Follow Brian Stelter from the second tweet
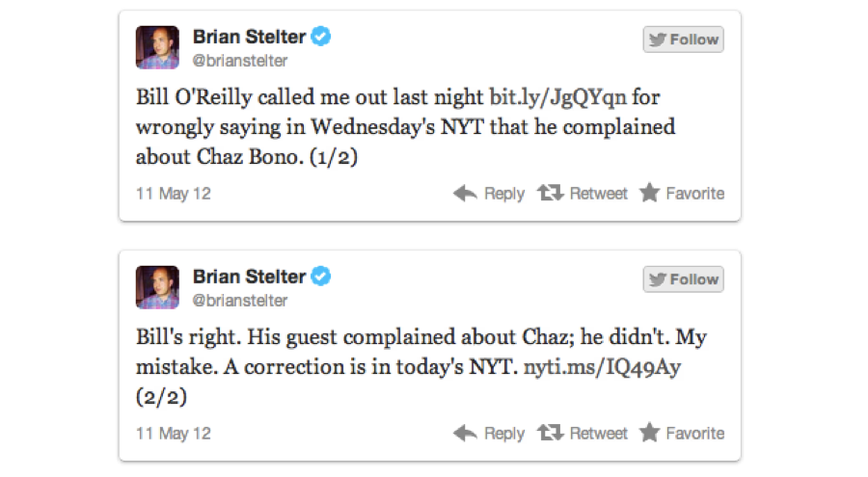 [x=684, y=279]
